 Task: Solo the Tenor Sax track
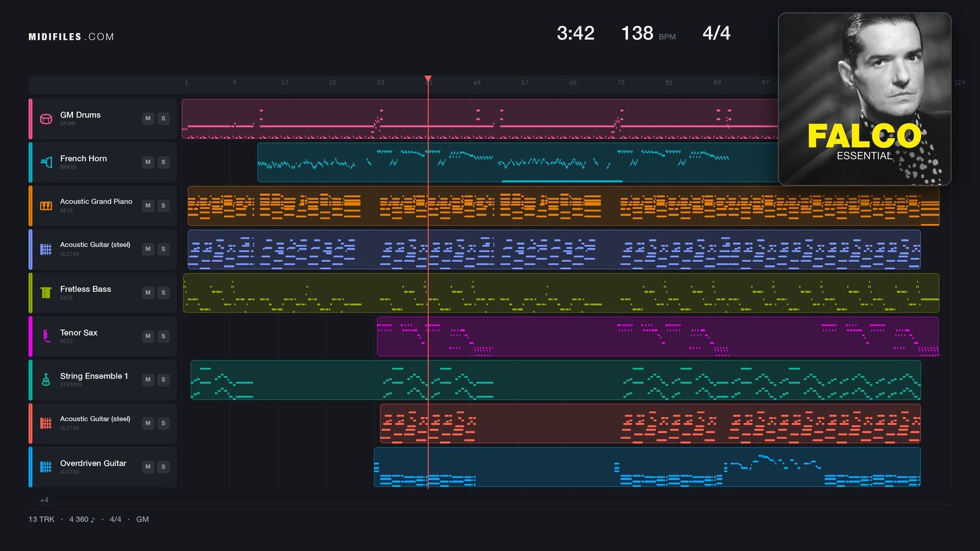click(x=163, y=336)
